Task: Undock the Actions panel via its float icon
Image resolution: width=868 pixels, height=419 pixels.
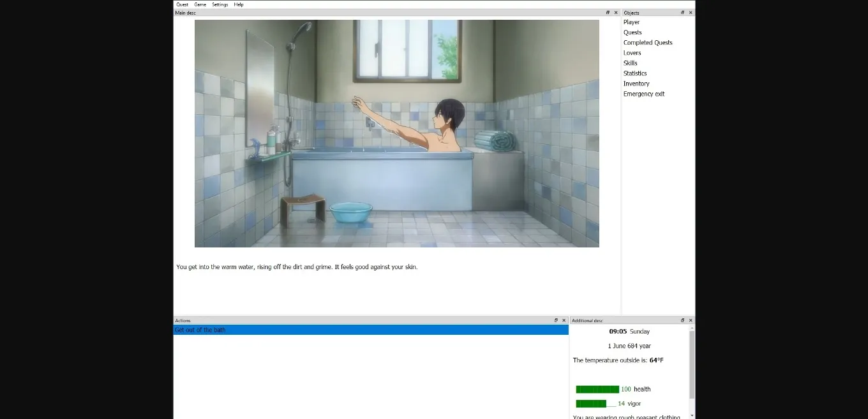Action: tap(556, 320)
